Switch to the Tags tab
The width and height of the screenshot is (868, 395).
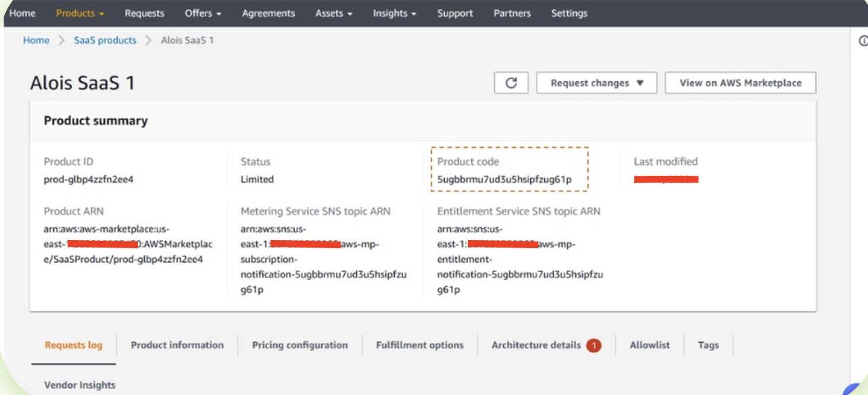click(708, 345)
